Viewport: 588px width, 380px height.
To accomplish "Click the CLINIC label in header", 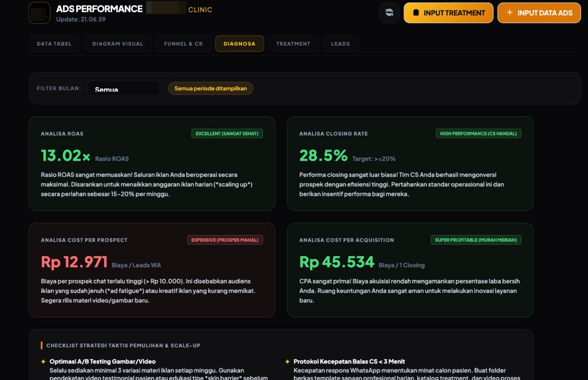I will [x=200, y=10].
